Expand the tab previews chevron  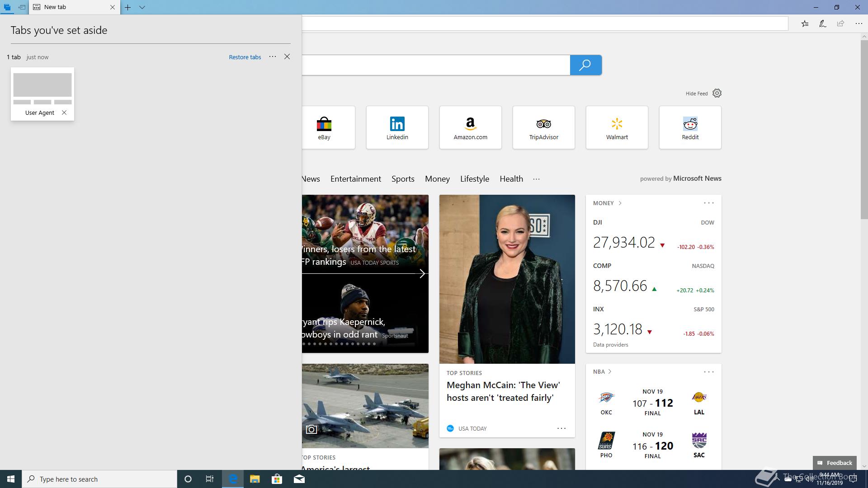pyautogui.click(x=142, y=7)
